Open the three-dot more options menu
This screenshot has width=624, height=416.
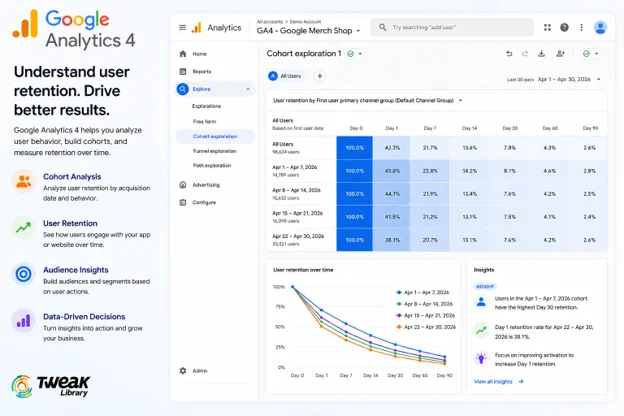pyautogui.click(x=581, y=27)
